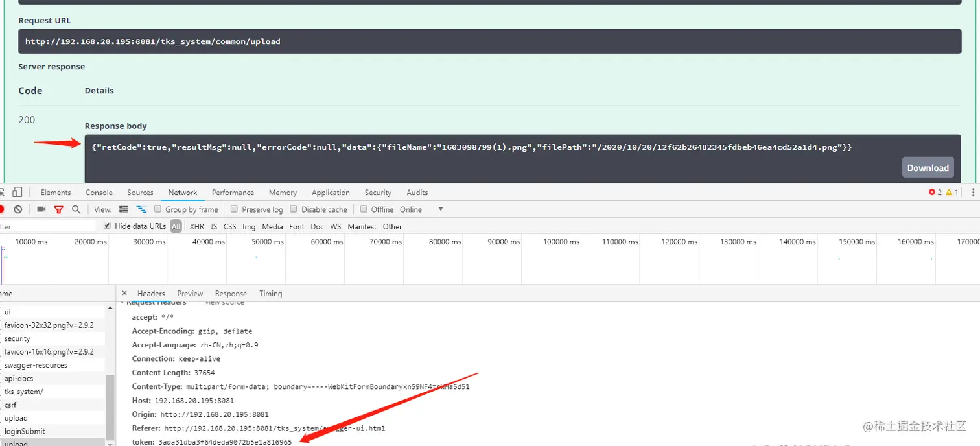Image resolution: width=980 pixels, height=446 pixels.
Task: Click the Content-Length value 37654
Action: tap(204, 373)
